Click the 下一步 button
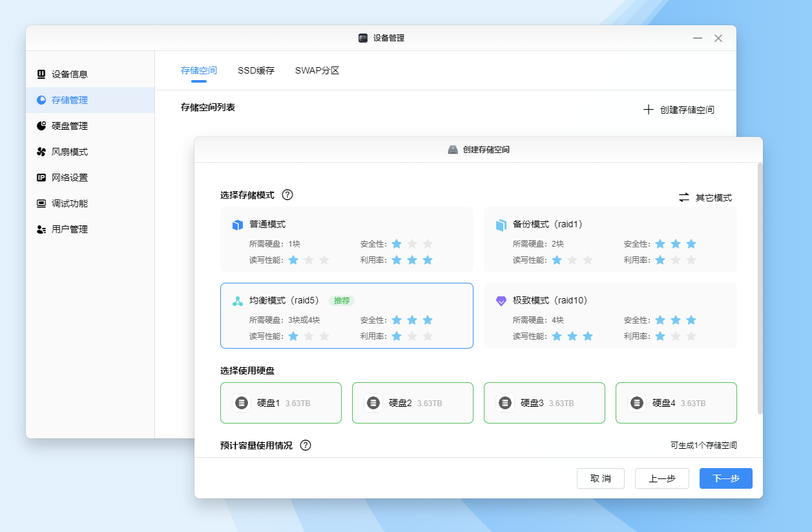This screenshot has width=812, height=532. pos(725,478)
